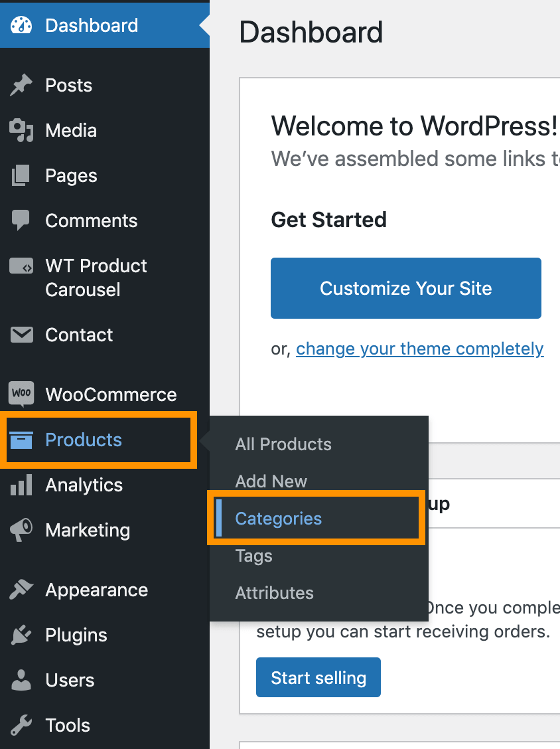Image resolution: width=560 pixels, height=749 pixels.
Task: Click the Users person icon
Action: tap(21, 680)
